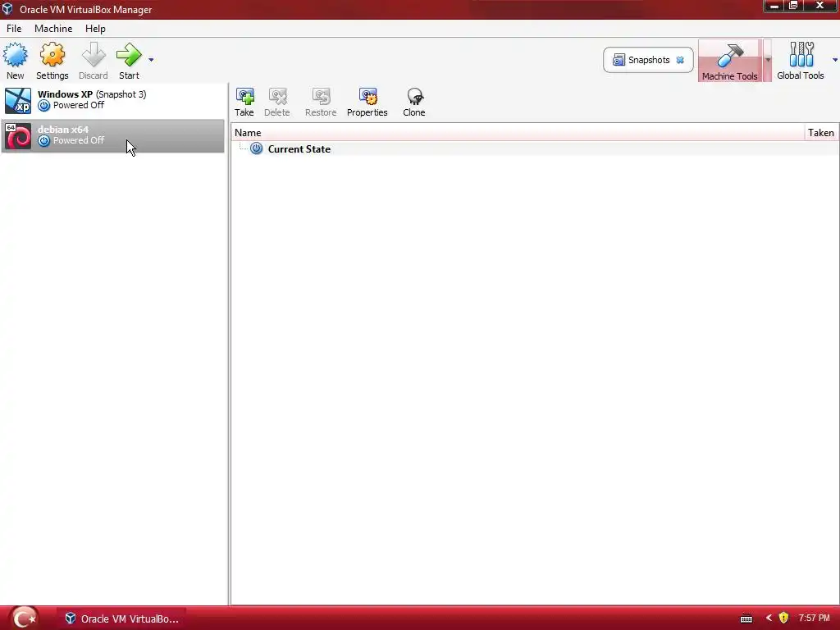Close the VirtualBox Manager window

point(819,6)
